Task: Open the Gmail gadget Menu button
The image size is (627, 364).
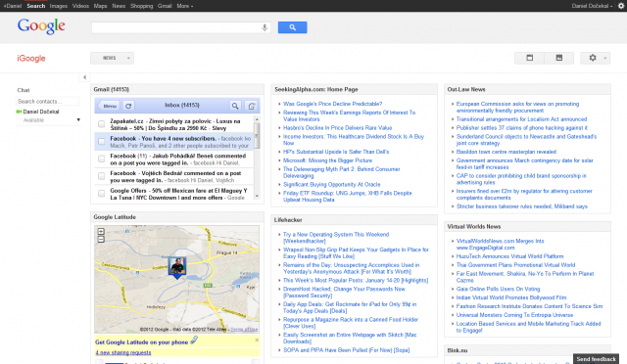Action: 109,106
